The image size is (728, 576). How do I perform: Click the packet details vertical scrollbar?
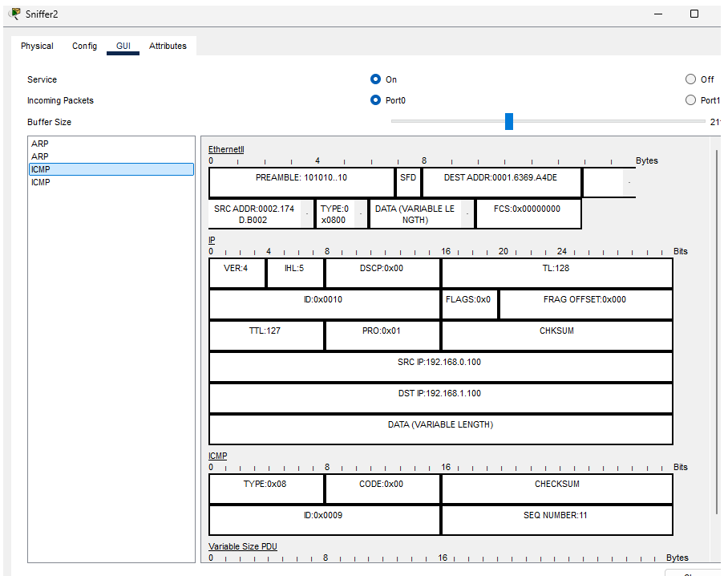[717, 329]
